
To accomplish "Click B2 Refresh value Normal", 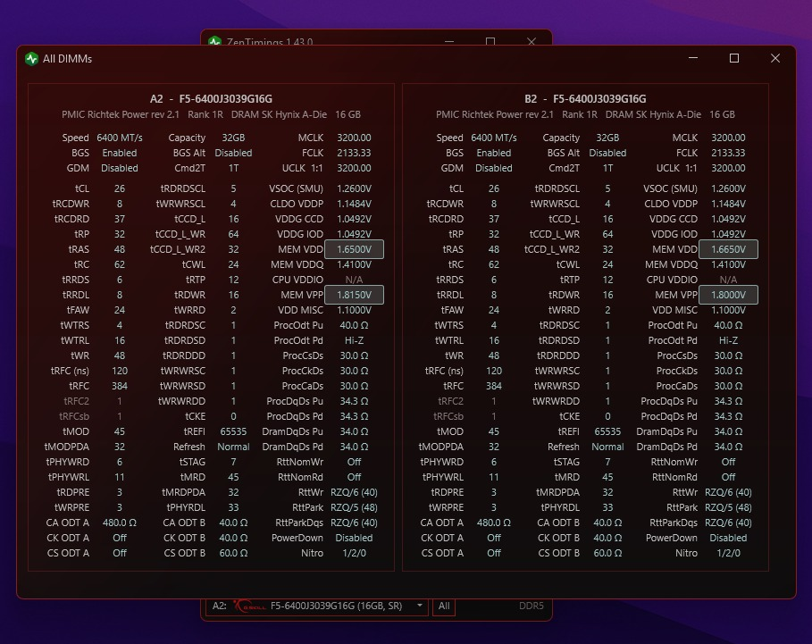I will coord(607,447).
